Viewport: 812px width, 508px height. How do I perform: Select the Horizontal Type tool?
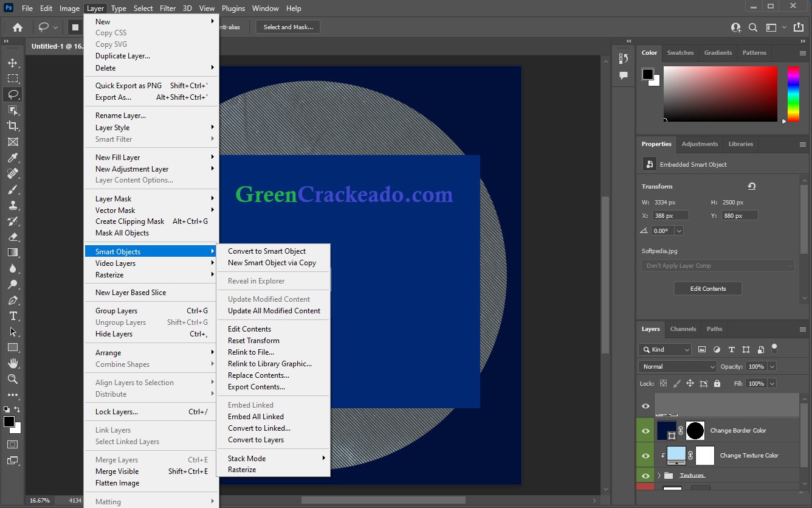(13, 316)
